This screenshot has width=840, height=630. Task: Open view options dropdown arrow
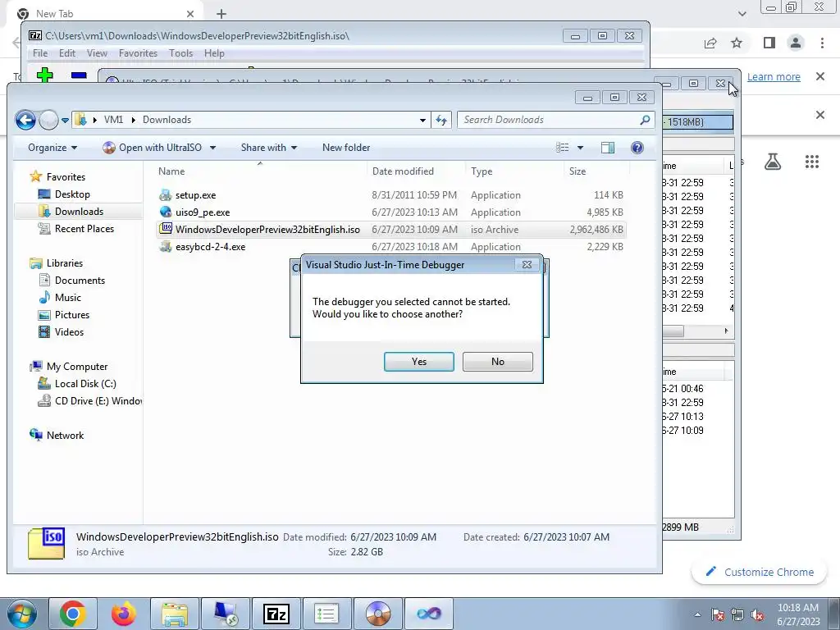[x=580, y=148]
